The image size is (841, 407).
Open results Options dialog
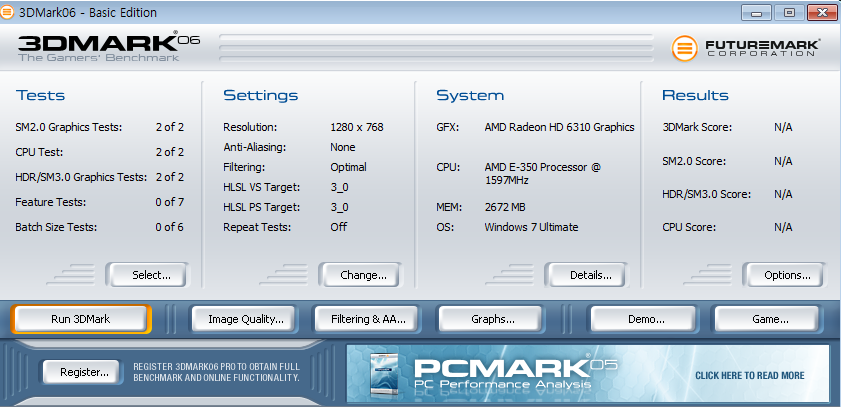[784, 275]
